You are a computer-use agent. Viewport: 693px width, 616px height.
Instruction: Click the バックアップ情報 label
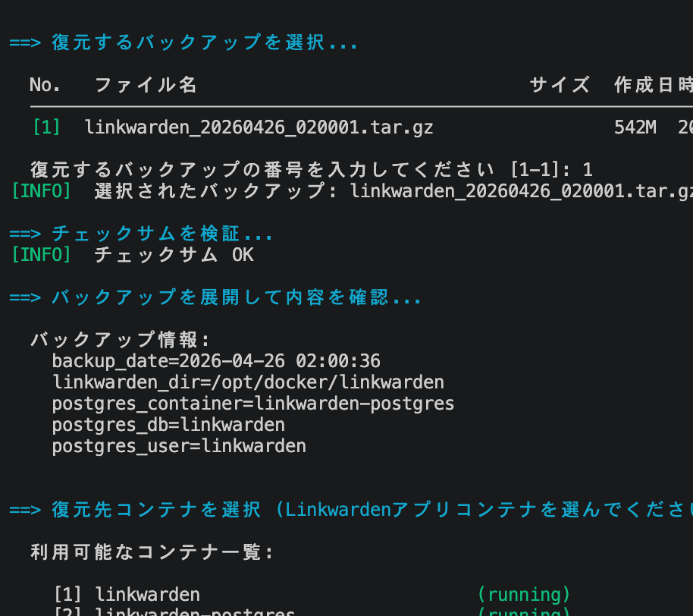(120, 339)
